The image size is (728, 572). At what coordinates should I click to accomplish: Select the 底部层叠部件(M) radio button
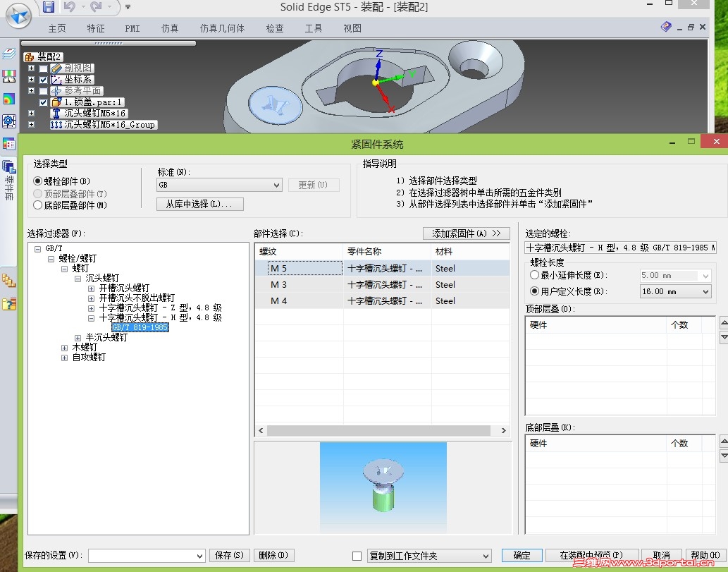[x=38, y=205]
